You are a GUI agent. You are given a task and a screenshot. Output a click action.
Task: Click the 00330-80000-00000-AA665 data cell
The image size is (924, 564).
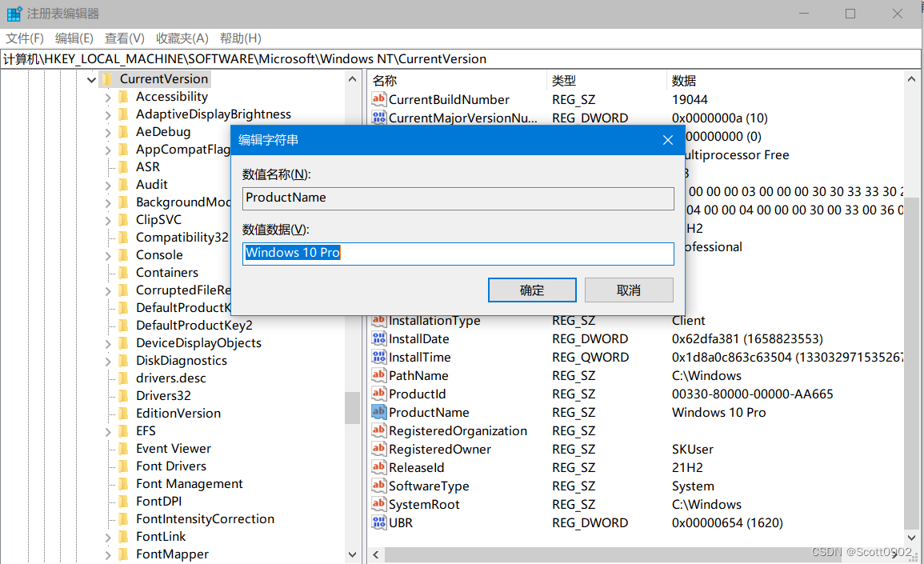(x=753, y=394)
